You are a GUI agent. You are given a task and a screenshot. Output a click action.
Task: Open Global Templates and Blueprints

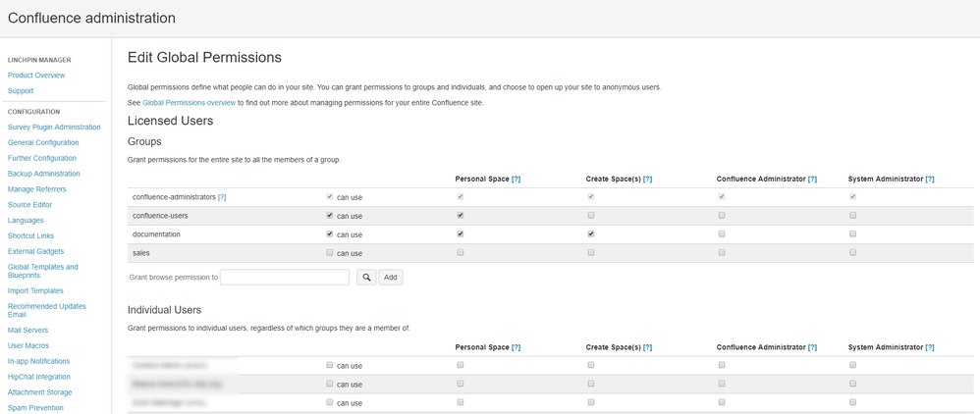coord(43,271)
